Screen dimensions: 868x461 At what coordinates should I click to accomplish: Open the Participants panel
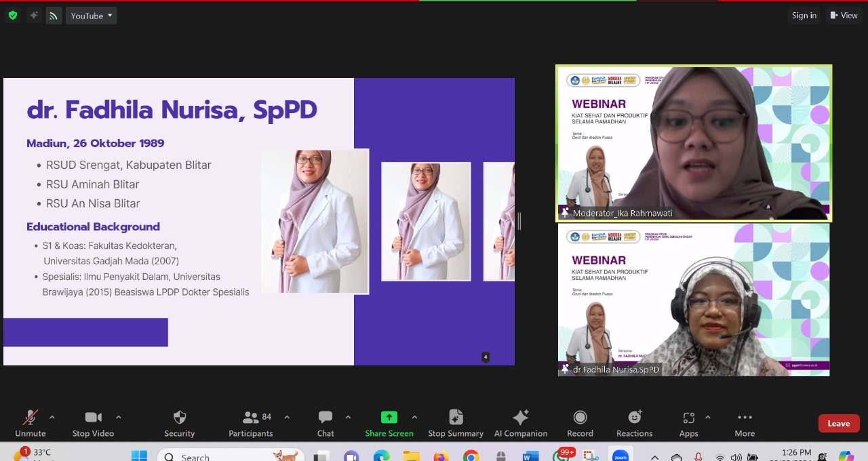(251, 424)
